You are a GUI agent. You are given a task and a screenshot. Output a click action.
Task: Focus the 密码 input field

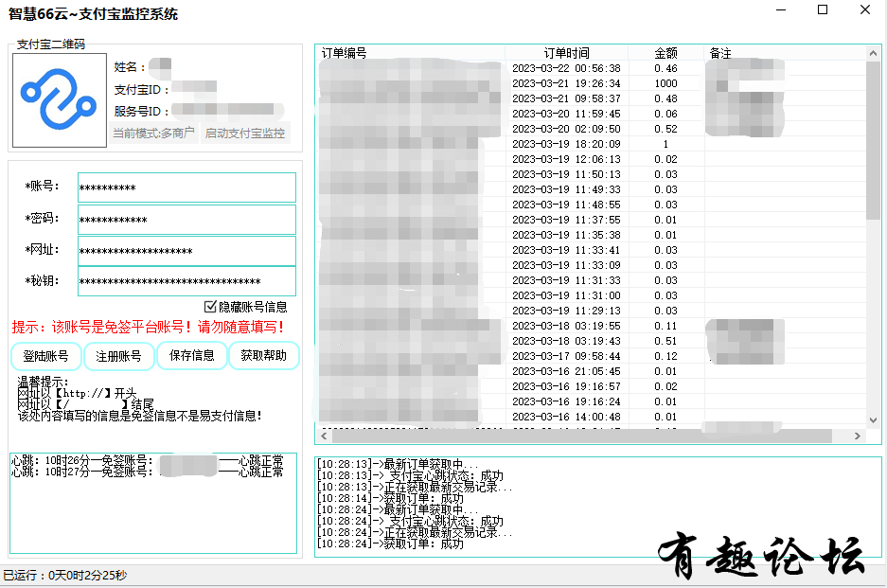click(x=186, y=220)
